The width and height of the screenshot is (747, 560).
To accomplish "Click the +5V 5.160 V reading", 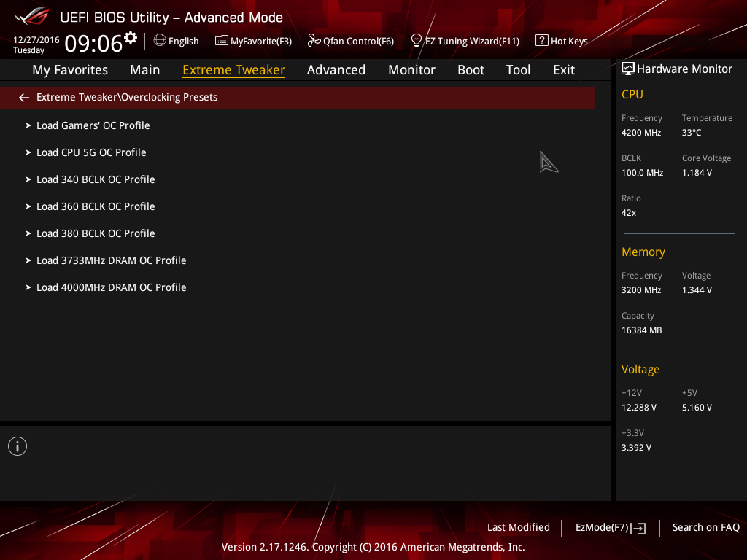I will (x=697, y=408).
